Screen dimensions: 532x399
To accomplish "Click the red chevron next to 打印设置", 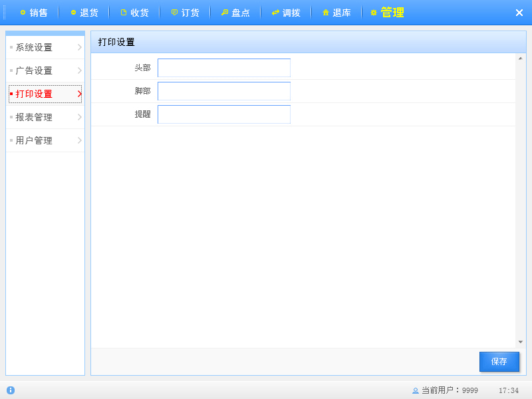I will (80, 94).
